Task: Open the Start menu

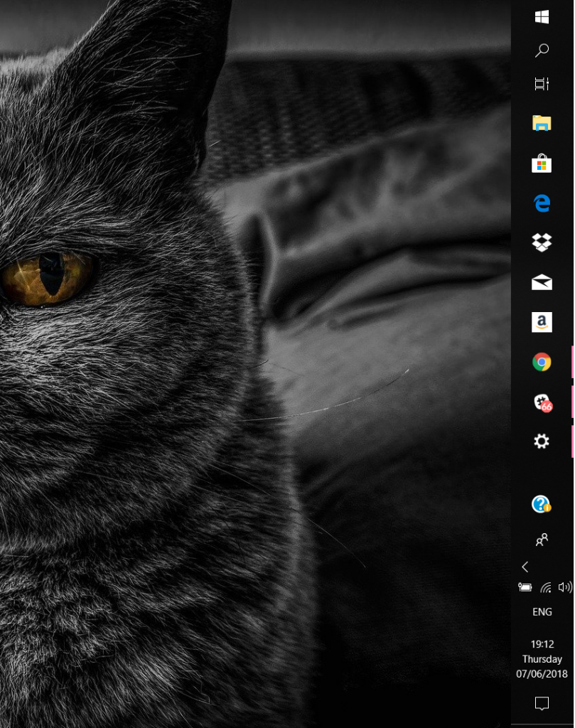Action: click(x=542, y=16)
